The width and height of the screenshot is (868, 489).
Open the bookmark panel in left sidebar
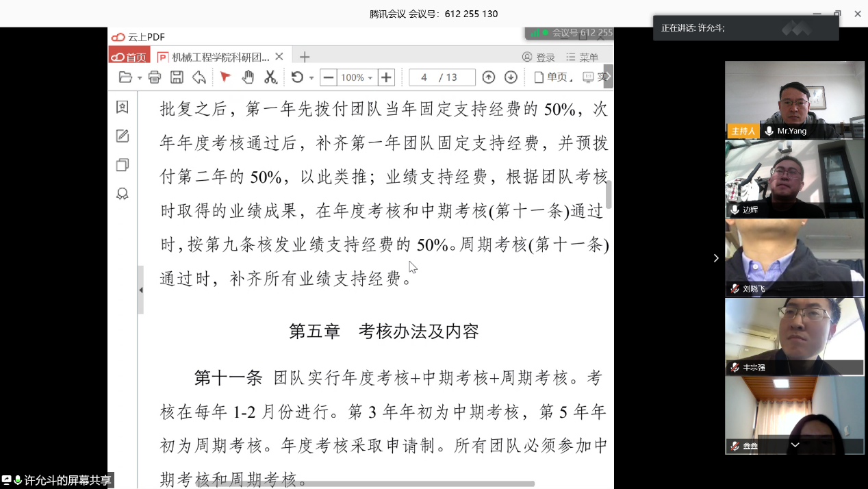click(x=123, y=108)
